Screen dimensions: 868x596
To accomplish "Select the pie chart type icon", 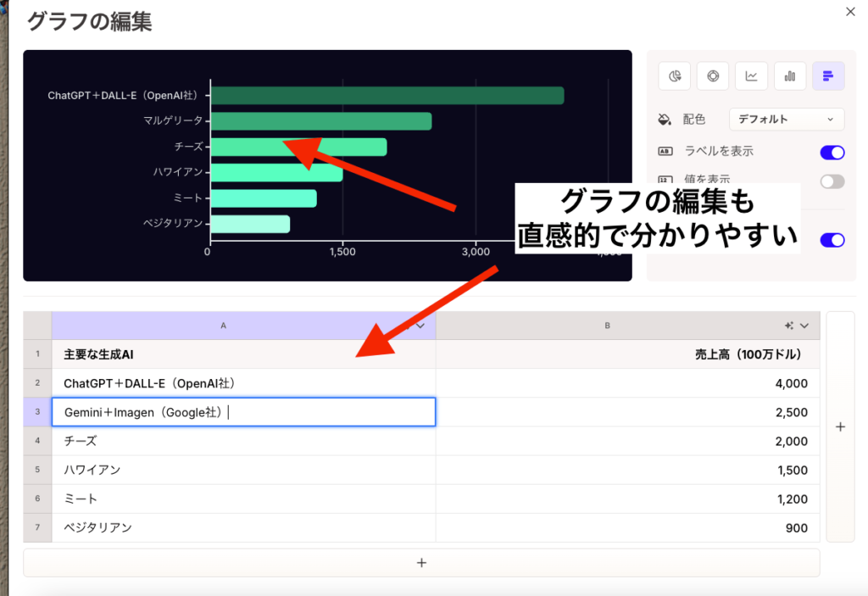I will pos(674,76).
